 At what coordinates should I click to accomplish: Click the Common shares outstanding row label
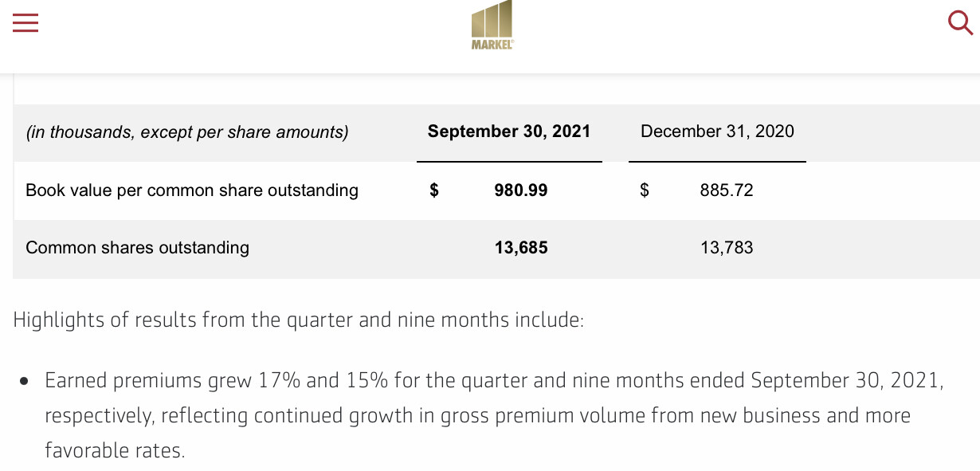click(137, 248)
